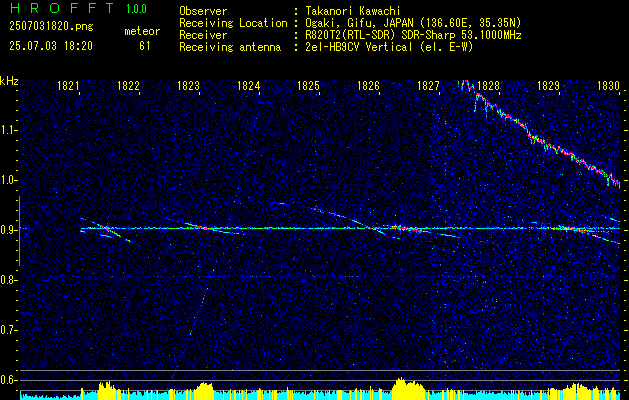Screen dimensions: 629x400
Task: Click the meteor echo burst under the 1826 marker
Action: pos(407,229)
